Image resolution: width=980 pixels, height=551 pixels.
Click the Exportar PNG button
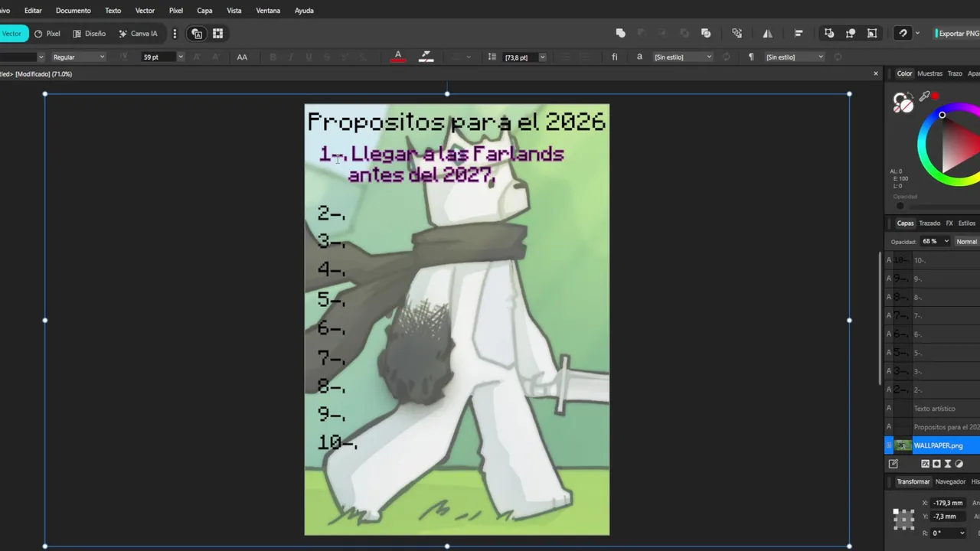(958, 34)
